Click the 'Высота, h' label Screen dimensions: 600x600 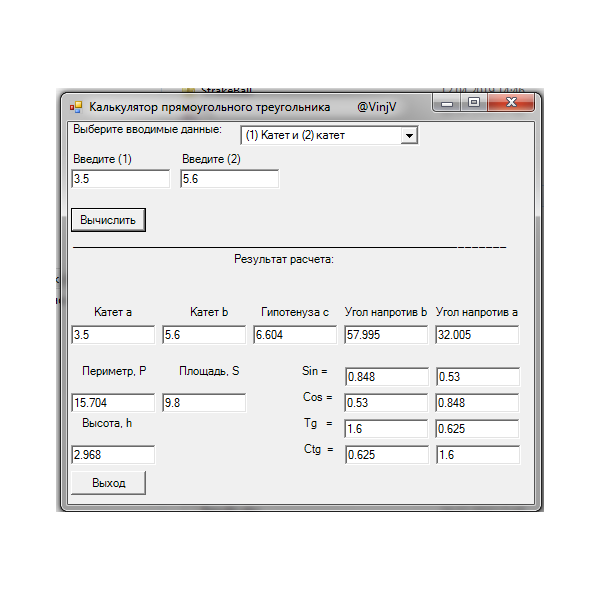(107, 423)
